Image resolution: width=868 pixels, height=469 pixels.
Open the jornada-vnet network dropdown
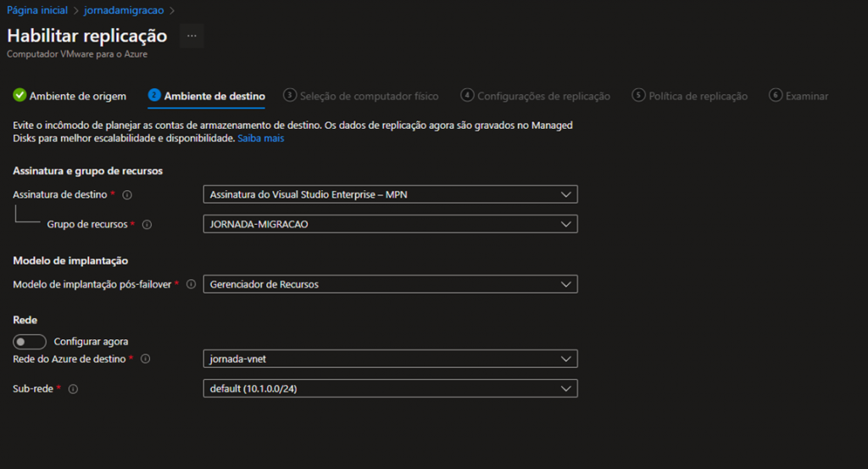(390, 360)
